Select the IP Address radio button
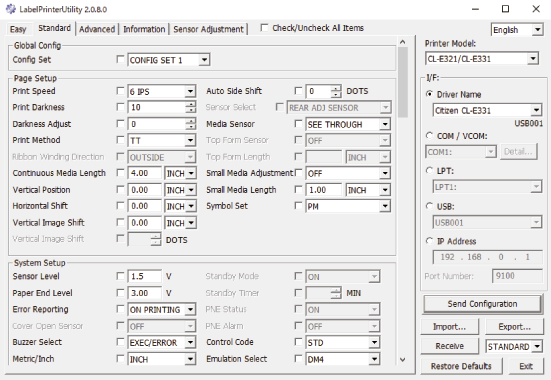 (429, 241)
